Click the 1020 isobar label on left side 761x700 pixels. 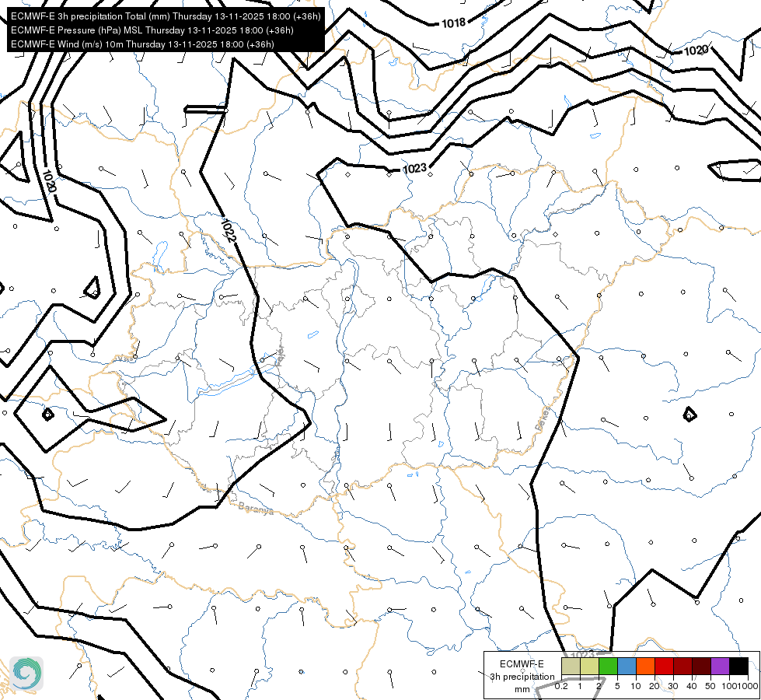click(x=50, y=180)
